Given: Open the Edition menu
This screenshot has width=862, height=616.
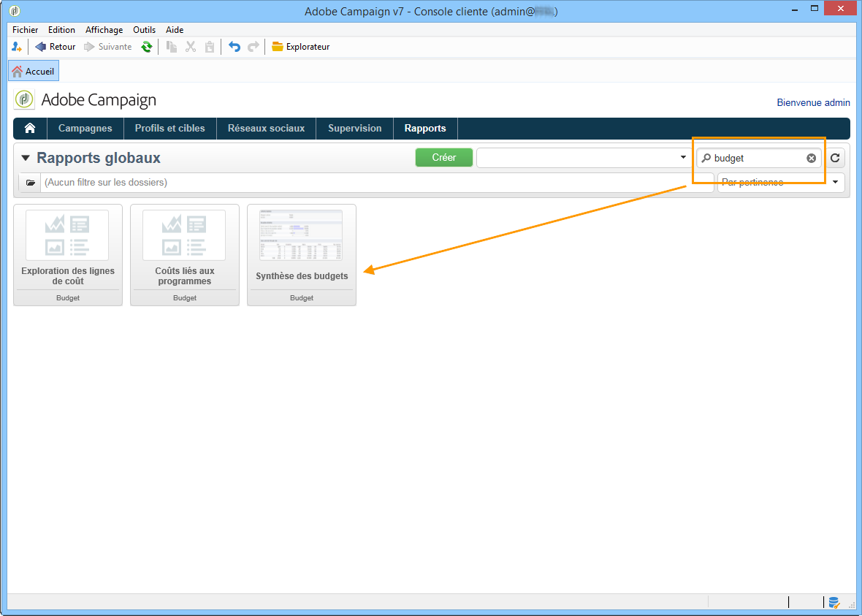Looking at the screenshot, I should pos(61,30).
